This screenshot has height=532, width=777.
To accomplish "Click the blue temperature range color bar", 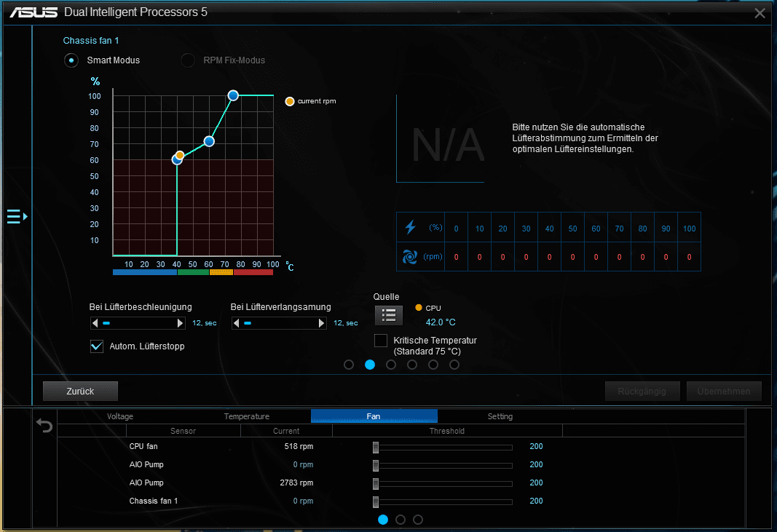I will (x=145, y=272).
